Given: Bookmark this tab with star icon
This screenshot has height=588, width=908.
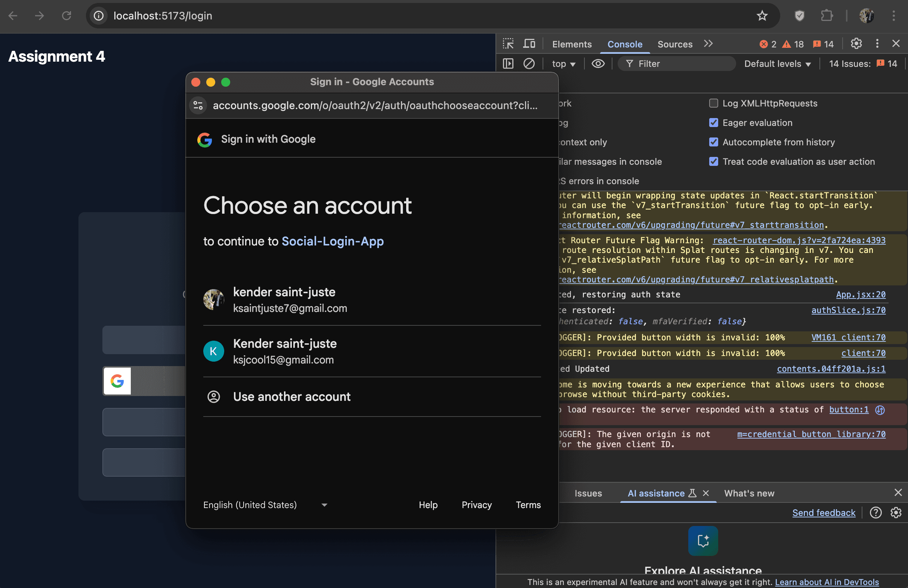Looking at the screenshot, I should coord(762,16).
